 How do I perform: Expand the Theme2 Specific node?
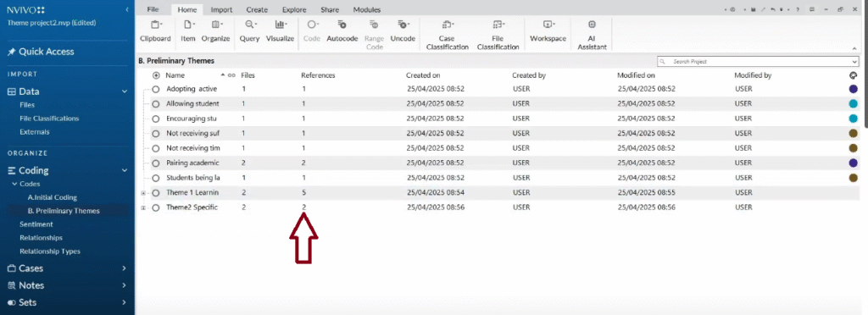(x=143, y=207)
